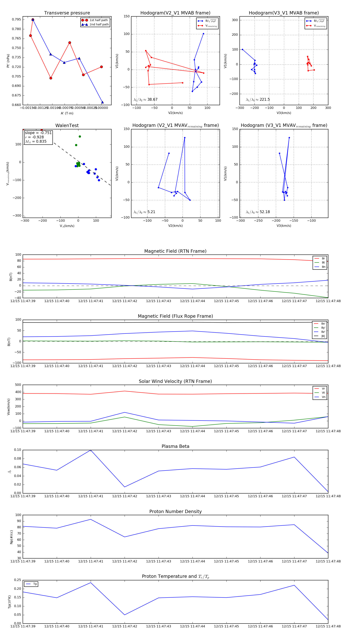Click 'Proton Temperature and Te/Tp' title

(175, 576)
